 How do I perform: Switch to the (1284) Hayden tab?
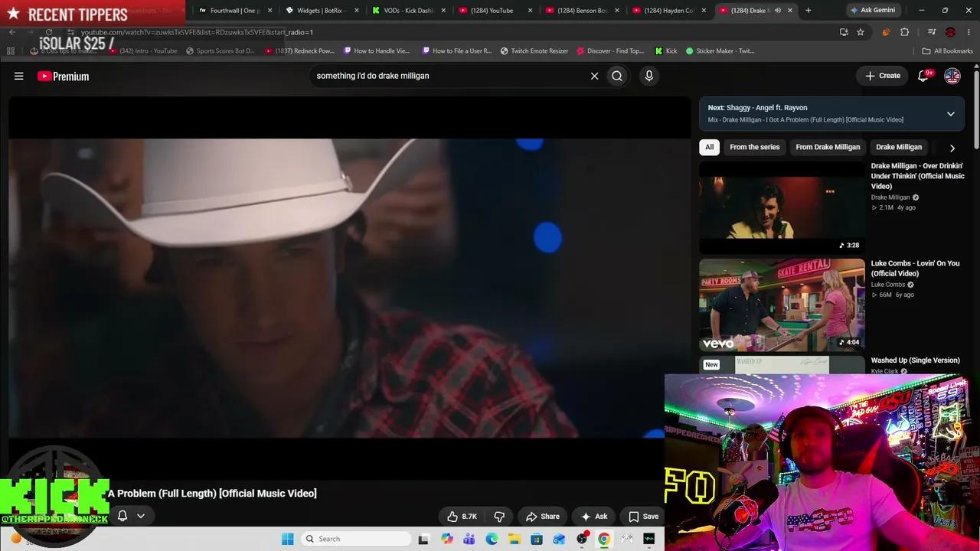(x=666, y=11)
